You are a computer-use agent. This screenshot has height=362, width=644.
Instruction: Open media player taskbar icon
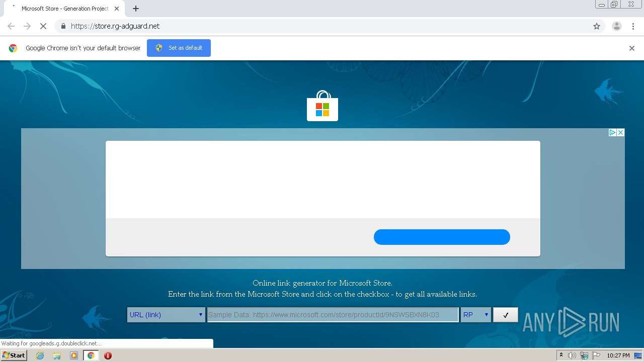pyautogui.click(x=74, y=355)
